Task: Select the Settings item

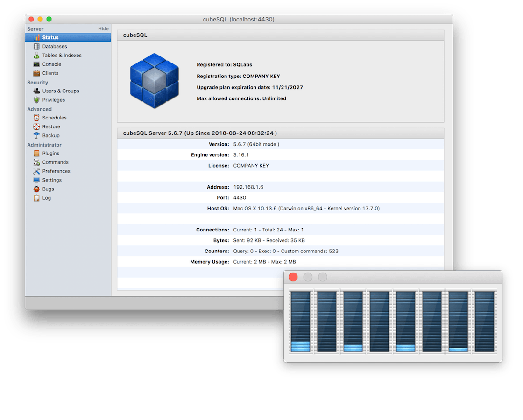Action: point(68,180)
